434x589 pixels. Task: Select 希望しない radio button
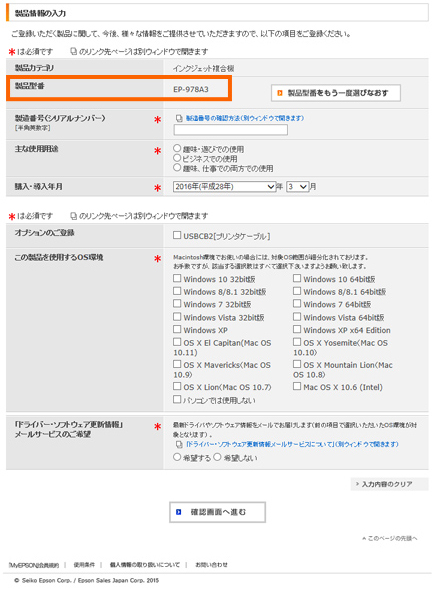point(217,457)
